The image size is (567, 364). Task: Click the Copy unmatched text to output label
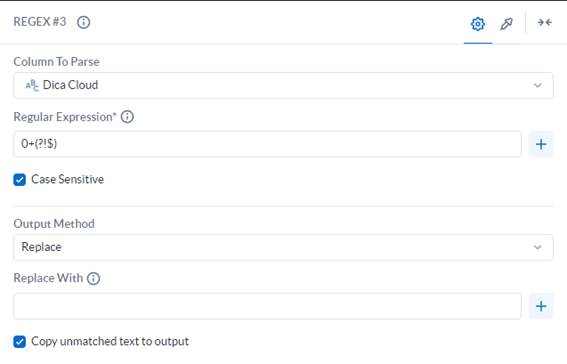click(110, 342)
